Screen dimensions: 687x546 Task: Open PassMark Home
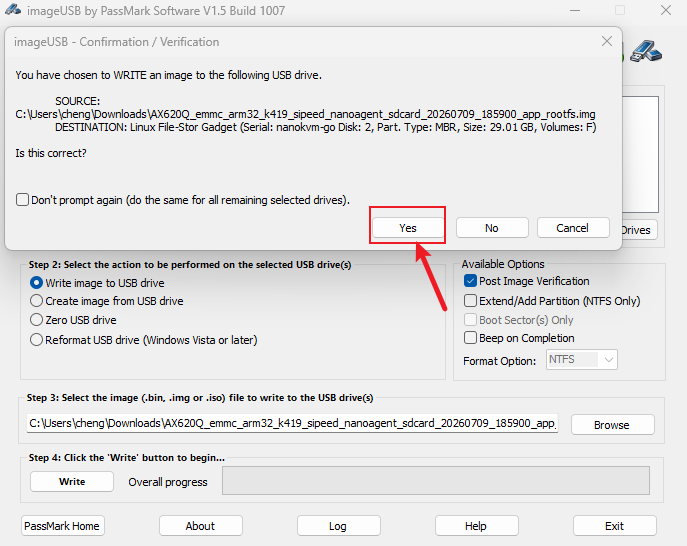pos(62,526)
